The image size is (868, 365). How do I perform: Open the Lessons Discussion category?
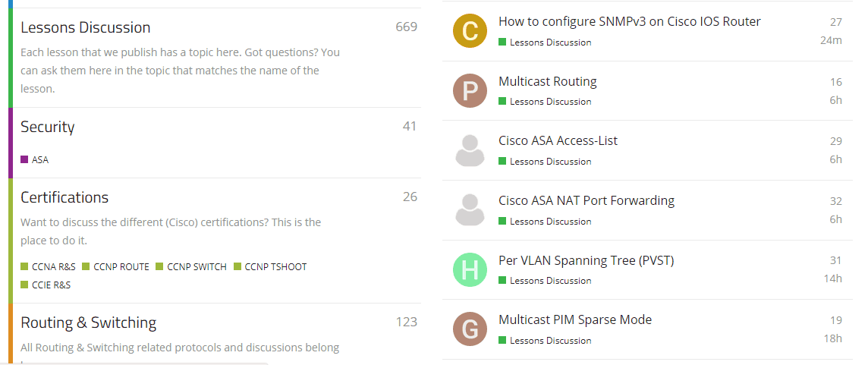[x=85, y=27]
